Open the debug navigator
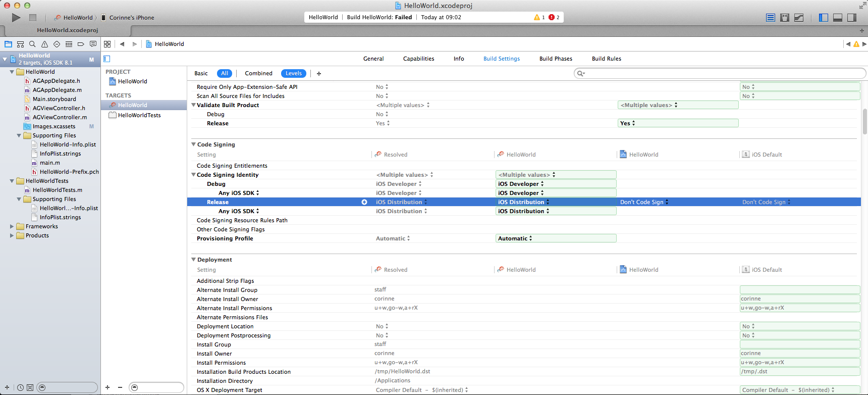 pyautogui.click(x=69, y=44)
